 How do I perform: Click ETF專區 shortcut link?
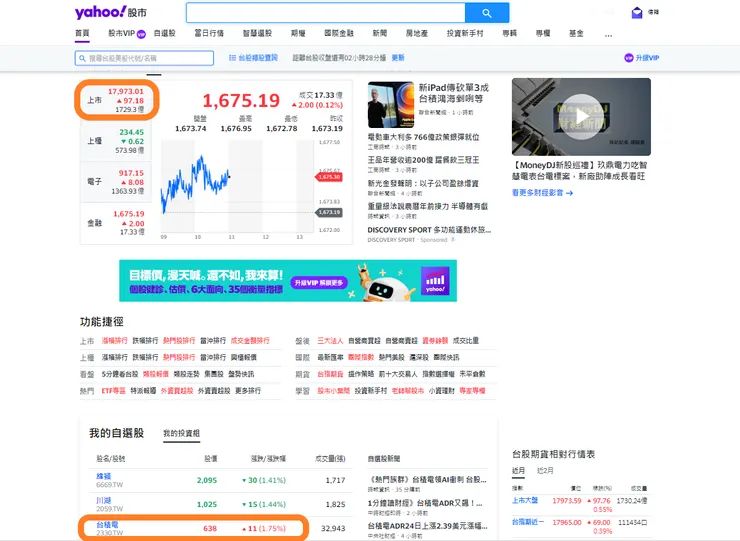click(113, 390)
